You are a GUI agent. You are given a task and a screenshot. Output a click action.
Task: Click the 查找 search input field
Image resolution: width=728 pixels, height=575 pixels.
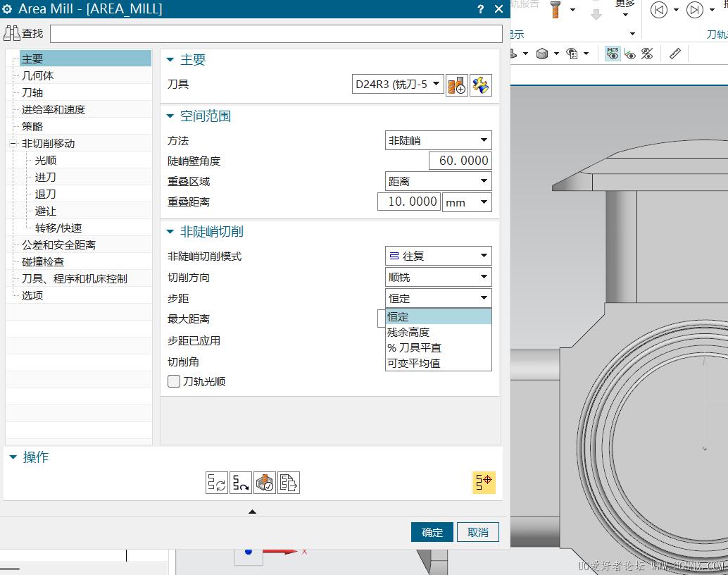pyautogui.click(x=276, y=34)
